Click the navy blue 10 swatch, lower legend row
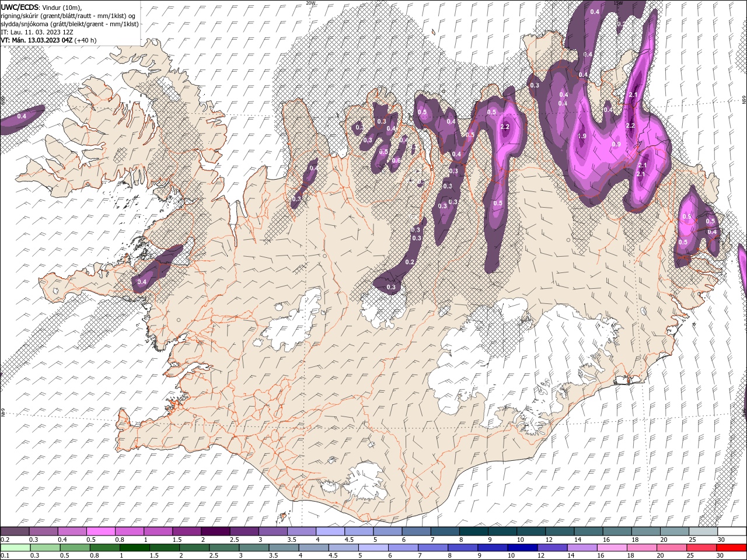The image size is (747, 560). click(x=523, y=548)
